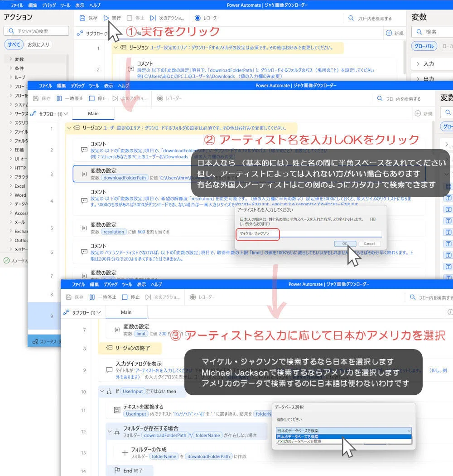Click the resolution variable chip in the middle window
453x476 pixels.
pyautogui.click(x=114, y=232)
